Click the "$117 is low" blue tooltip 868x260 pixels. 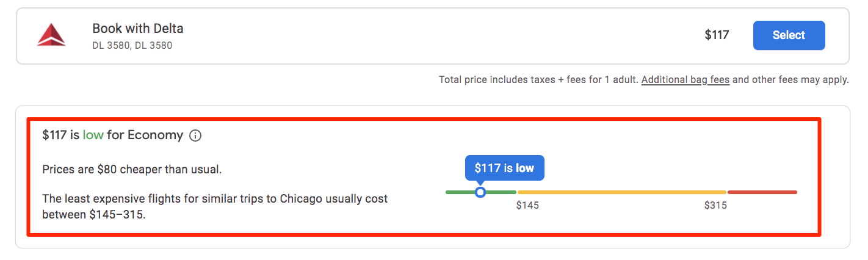[x=504, y=168]
